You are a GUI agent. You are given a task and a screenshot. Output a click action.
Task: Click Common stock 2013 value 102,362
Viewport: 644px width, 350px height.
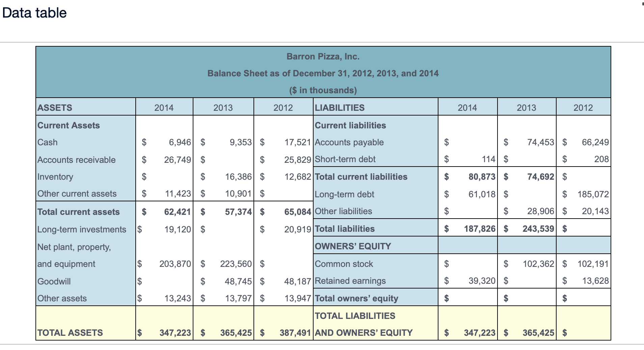(539, 264)
